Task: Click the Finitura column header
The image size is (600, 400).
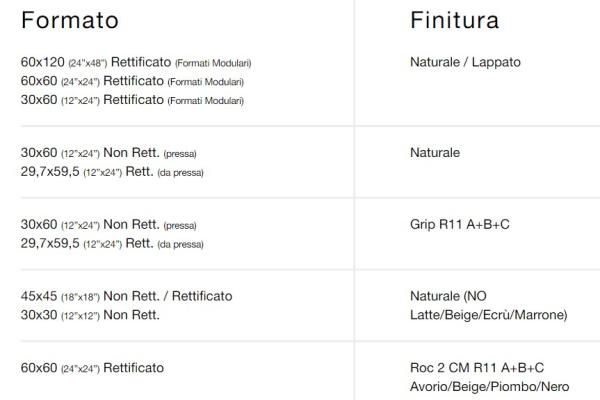Action: [x=454, y=21]
